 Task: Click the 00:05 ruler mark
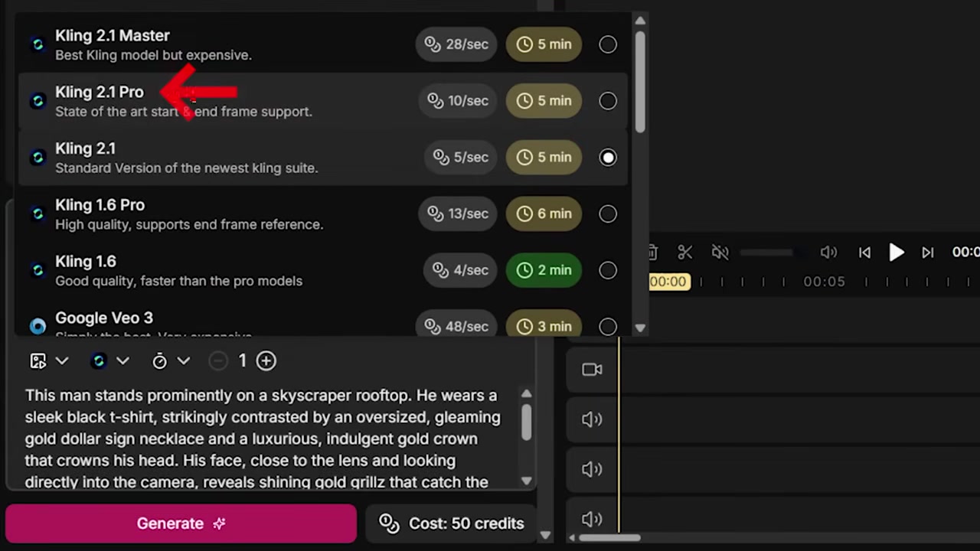pyautogui.click(x=824, y=282)
